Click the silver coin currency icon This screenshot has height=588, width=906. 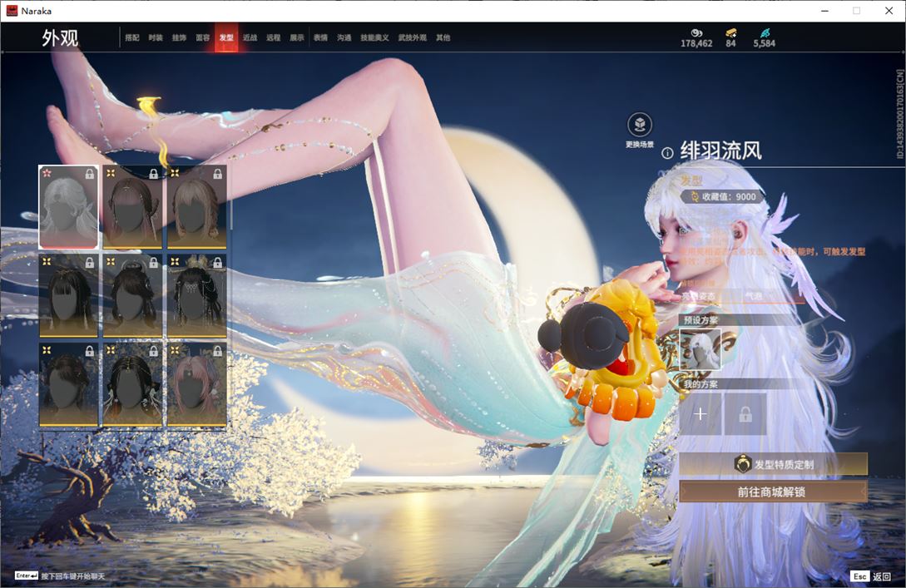[696, 33]
